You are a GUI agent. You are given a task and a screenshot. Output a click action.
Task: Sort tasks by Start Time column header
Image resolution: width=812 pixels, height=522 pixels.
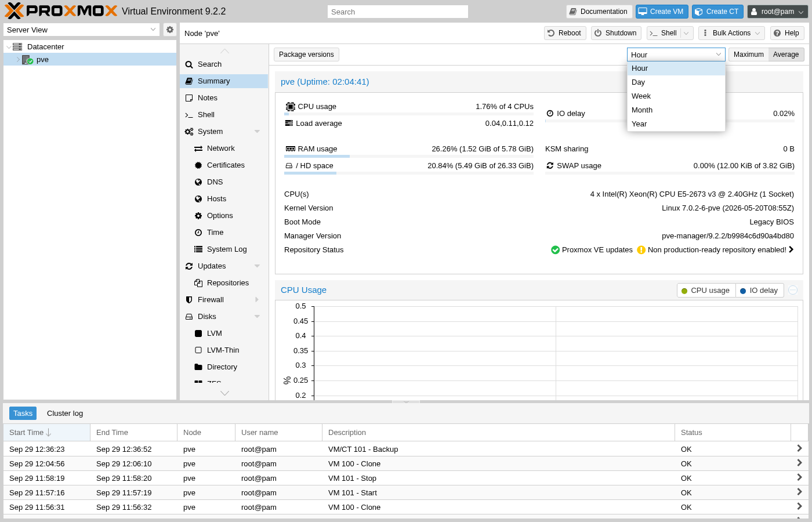pos(47,433)
